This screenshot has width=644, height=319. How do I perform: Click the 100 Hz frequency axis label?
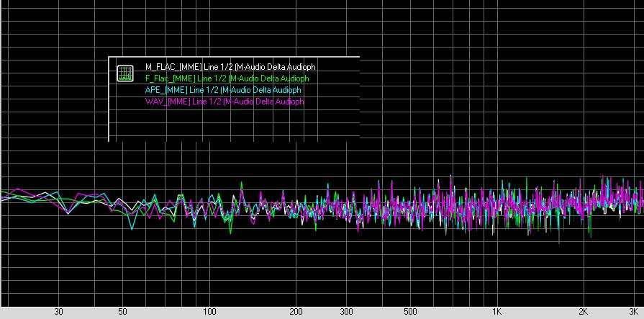(209, 312)
